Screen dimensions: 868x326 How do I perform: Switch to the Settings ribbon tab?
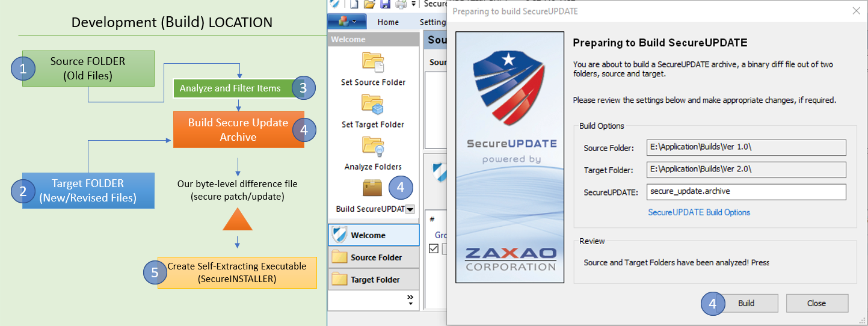(432, 22)
